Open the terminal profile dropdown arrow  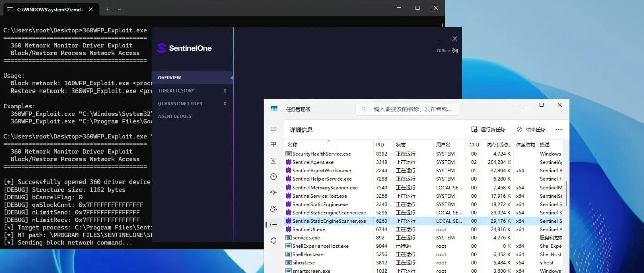coord(119,9)
